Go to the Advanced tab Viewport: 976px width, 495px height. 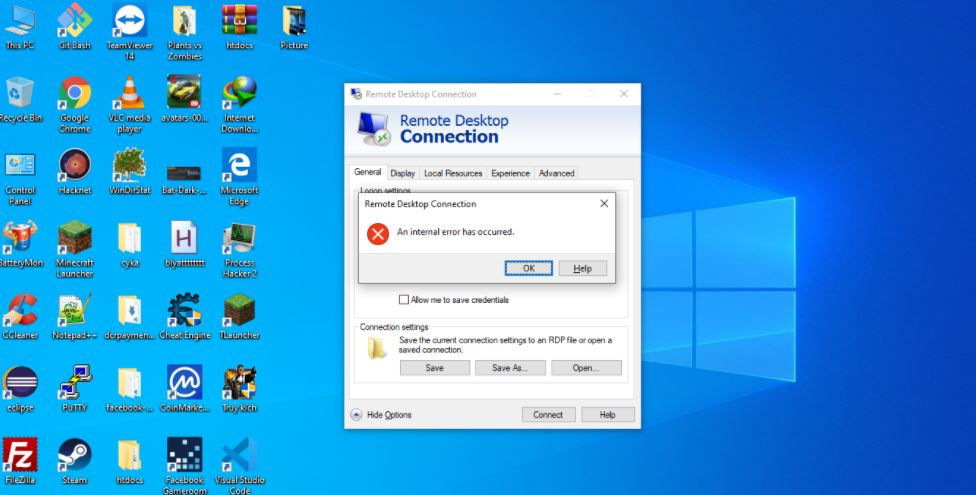tap(556, 173)
